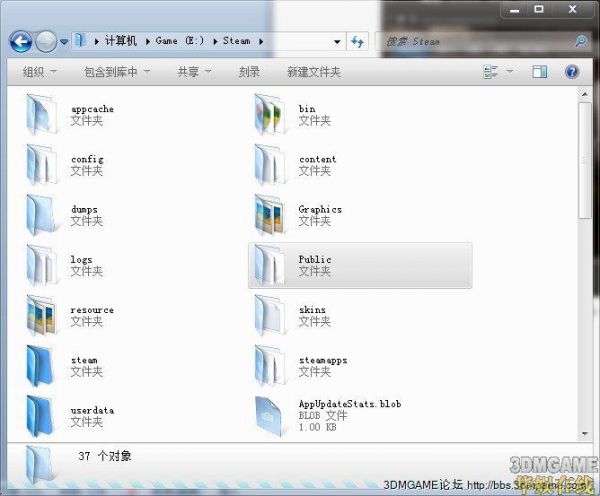Click the content folder name
This screenshot has height=496, width=600.
click(318, 159)
